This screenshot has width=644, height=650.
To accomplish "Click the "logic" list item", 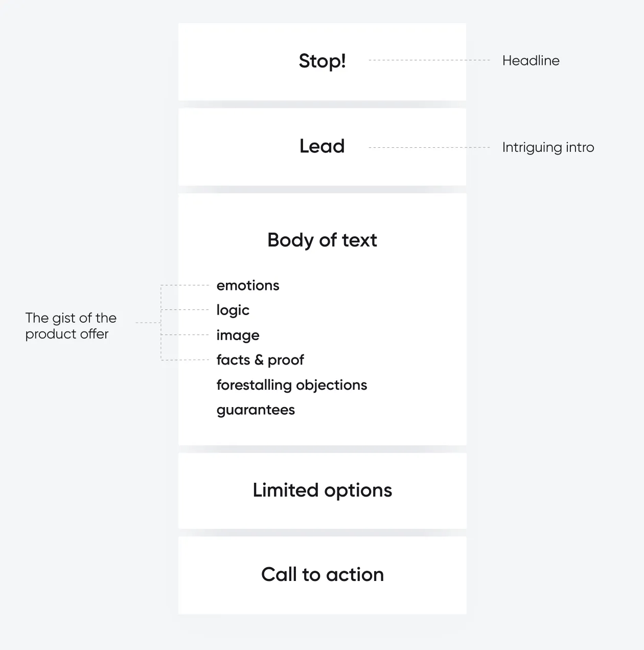I will [233, 310].
